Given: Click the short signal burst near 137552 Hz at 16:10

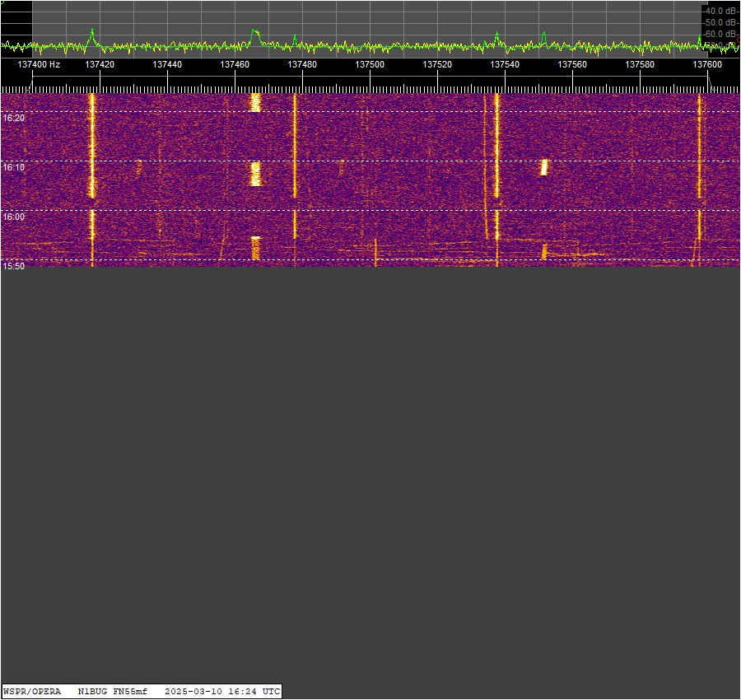Looking at the screenshot, I should [x=544, y=168].
